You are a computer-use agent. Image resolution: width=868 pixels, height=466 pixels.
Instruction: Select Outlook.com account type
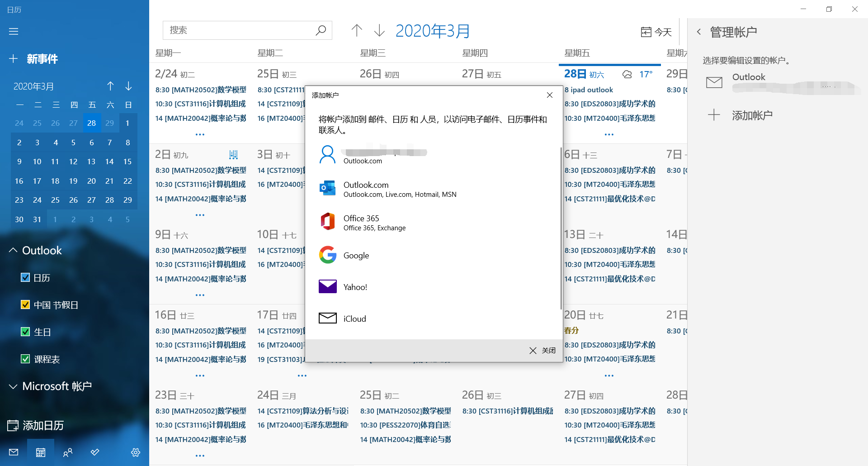pyautogui.click(x=433, y=189)
